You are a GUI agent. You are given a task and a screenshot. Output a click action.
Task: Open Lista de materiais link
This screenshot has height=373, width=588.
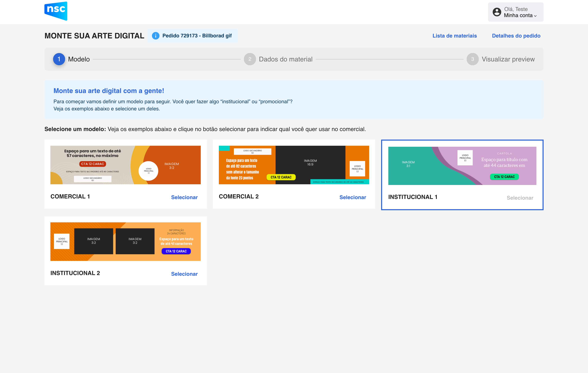(x=454, y=36)
